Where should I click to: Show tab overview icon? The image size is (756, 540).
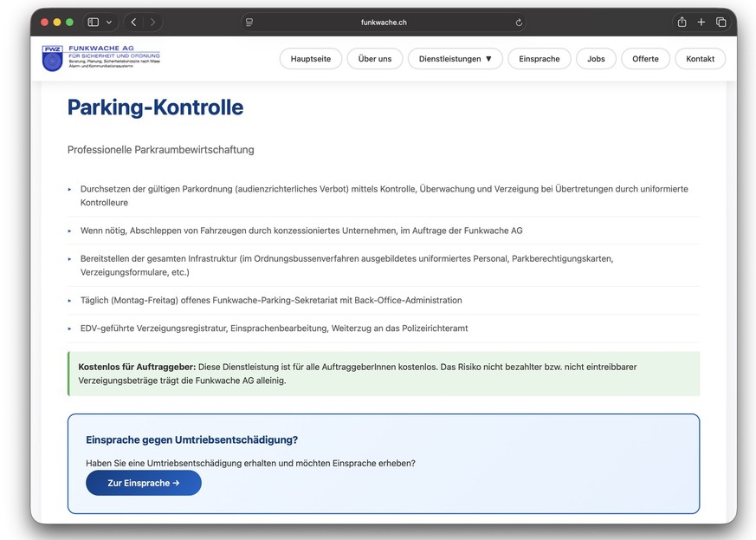coord(720,23)
